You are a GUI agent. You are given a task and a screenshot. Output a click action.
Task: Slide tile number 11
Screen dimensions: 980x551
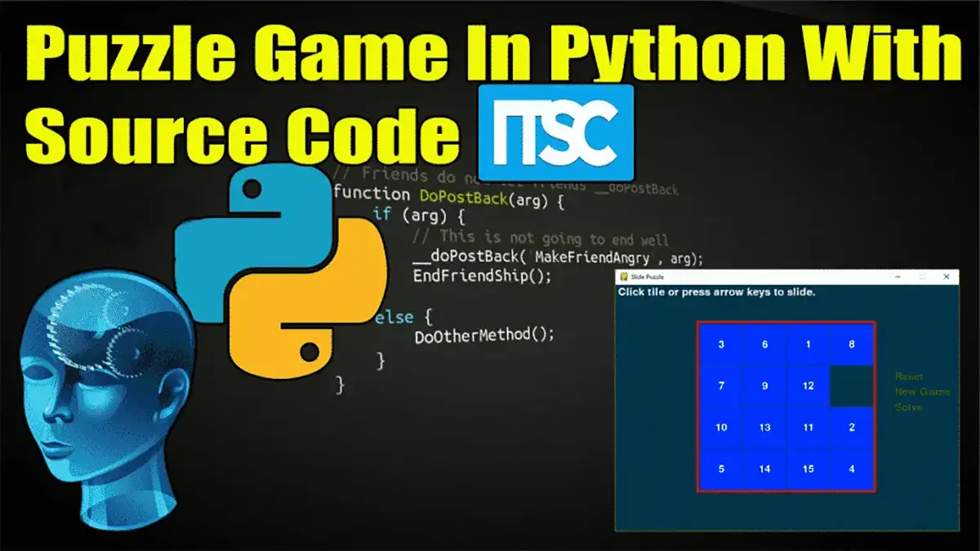pyautogui.click(x=808, y=428)
